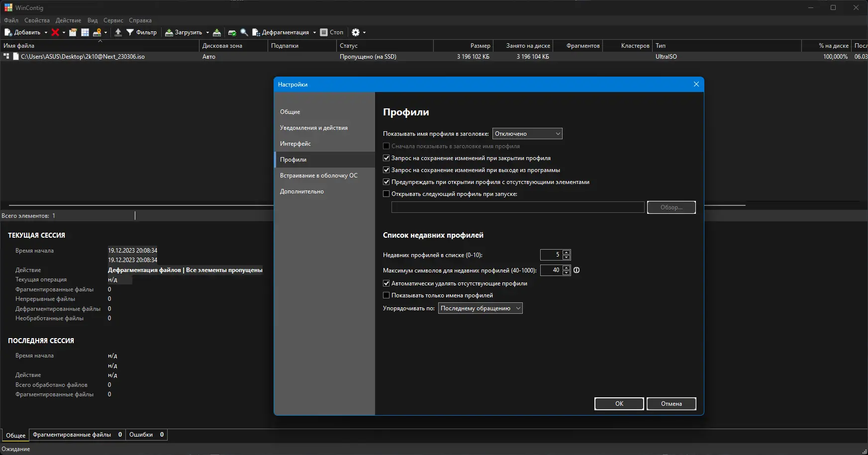Open the Дефрагментация dropdown arrow in toolbar

coord(314,33)
